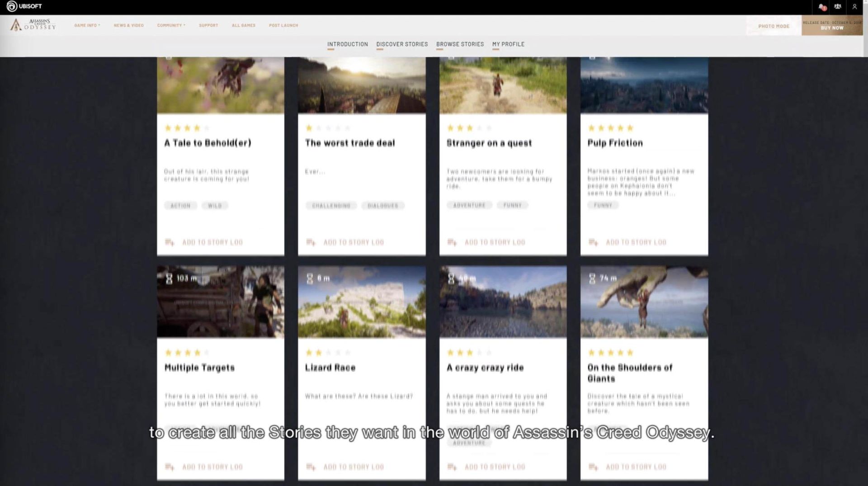Open the Lizard Race story thumbnail
Screen dimensions: 868x486
(362, 302)
